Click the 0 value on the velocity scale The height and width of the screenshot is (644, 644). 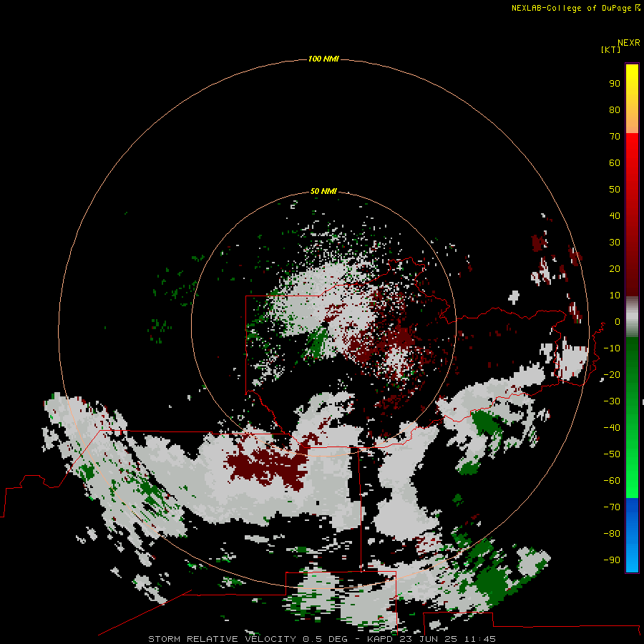pyautogui.click(x=618, y=321)
